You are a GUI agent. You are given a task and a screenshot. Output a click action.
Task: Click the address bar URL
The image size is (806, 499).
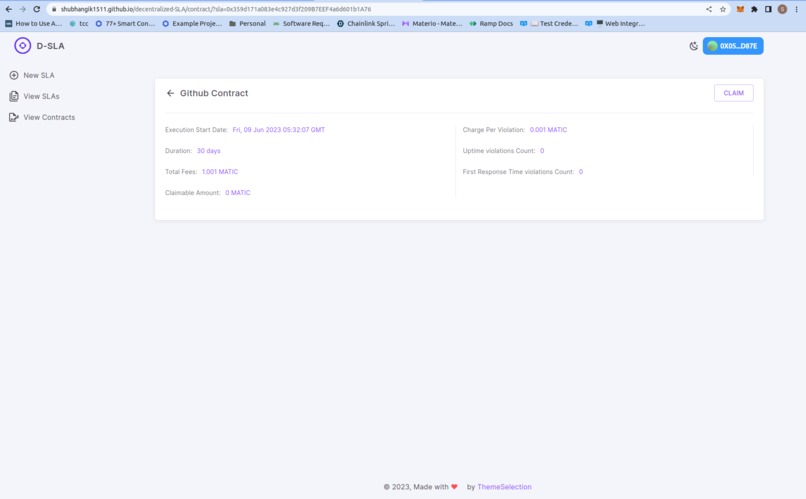coord(216,9)
